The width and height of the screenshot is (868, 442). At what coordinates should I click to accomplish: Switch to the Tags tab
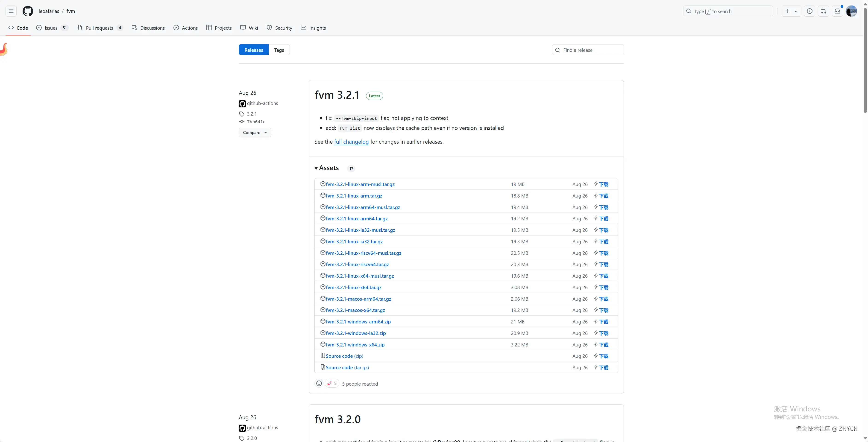pyautogui.click(x=279, y=50)
